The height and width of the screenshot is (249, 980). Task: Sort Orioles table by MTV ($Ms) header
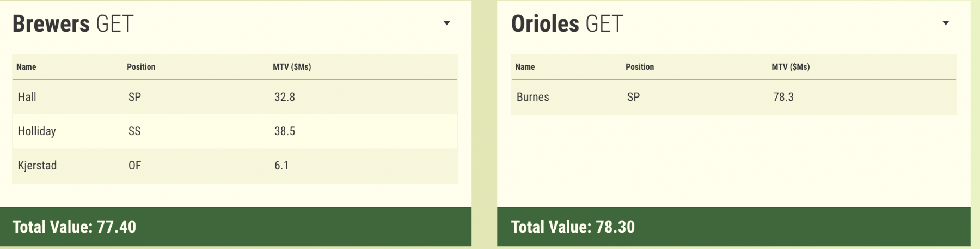(x=791, y=67)
